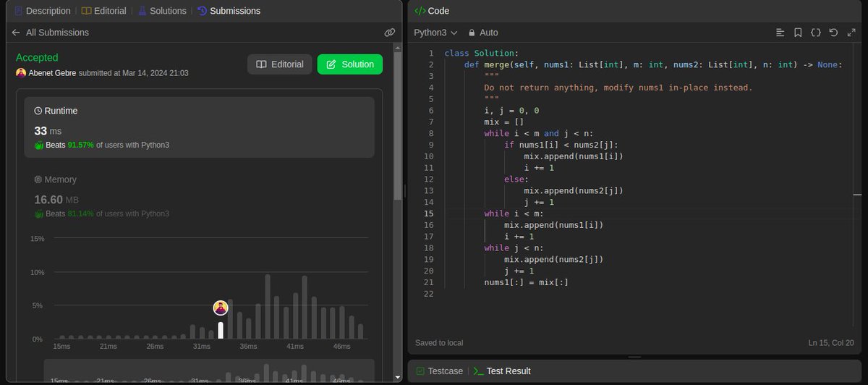This screenshot has width=868, height=385.
Task: Click the Auto setting label
Action: pyautogui.click(x=489, y=33)
